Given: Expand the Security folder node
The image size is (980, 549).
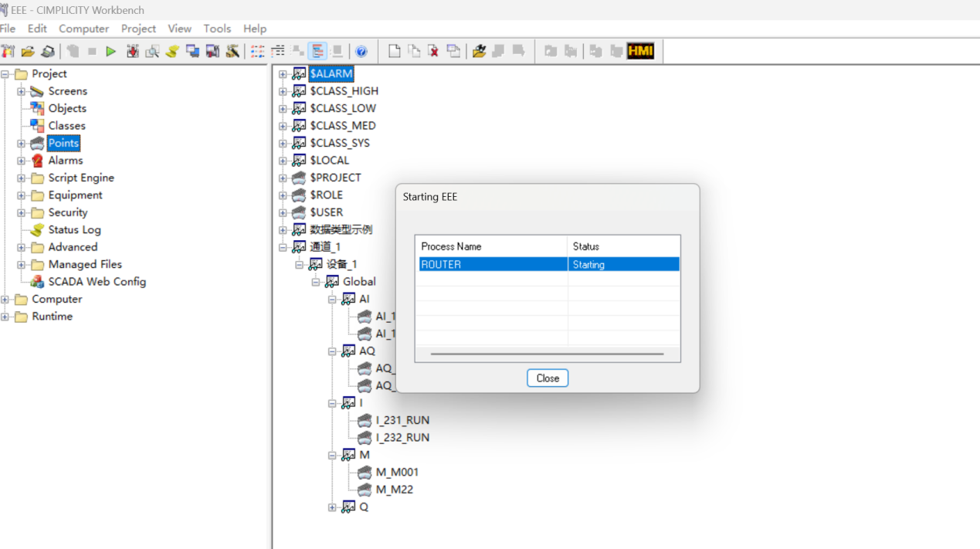Looking at the screenshot, I should pyautogui.click(x=22, y=212).
